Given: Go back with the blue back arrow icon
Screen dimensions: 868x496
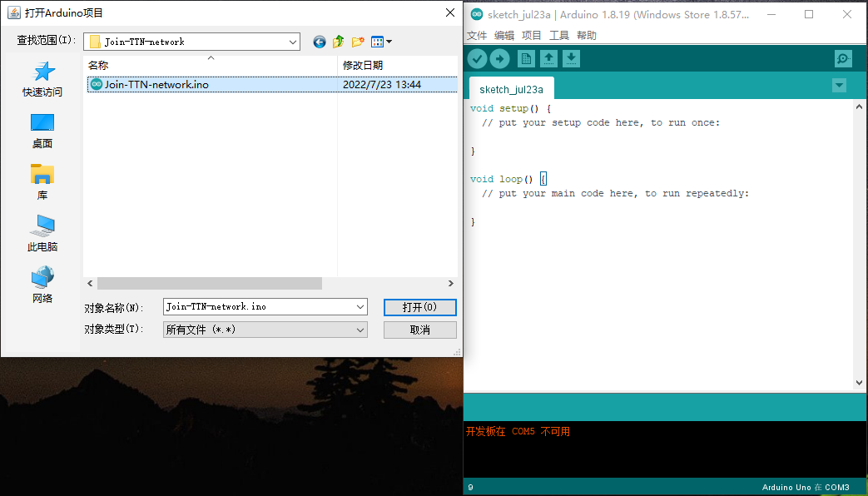Looking at the screenshot, I should [320, 42].
